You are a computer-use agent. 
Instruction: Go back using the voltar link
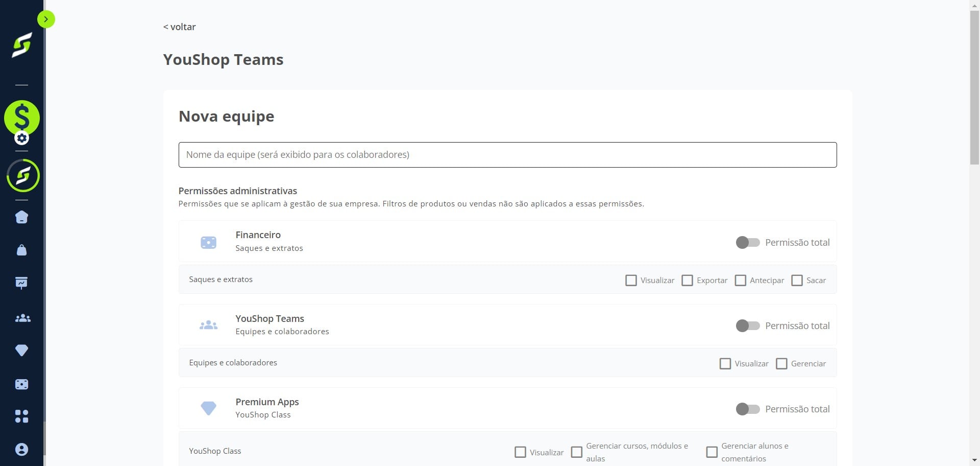click(179, 27)
